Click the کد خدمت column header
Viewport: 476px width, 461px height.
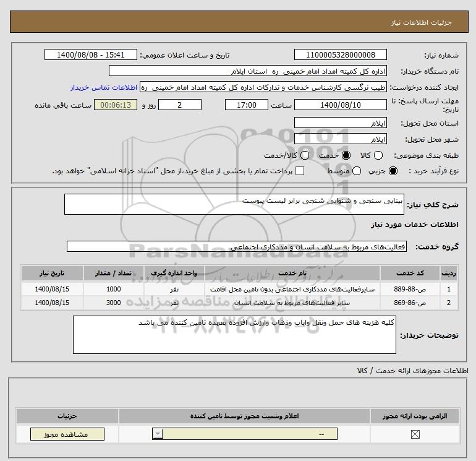point(410,273)
